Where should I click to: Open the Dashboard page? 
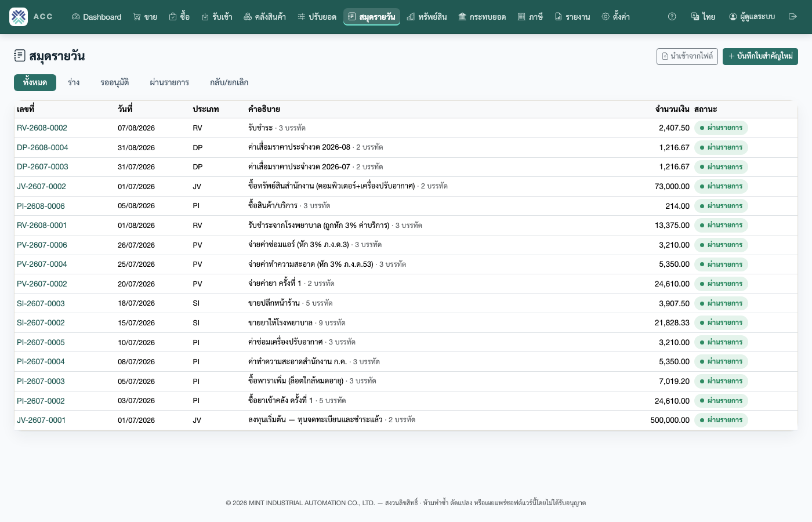(x=96, y=17)
